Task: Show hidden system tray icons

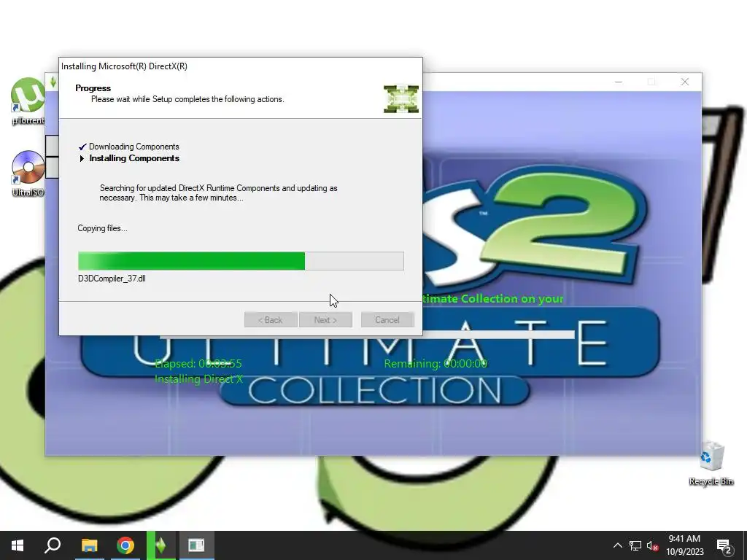Action: click(x=617, y=545)
